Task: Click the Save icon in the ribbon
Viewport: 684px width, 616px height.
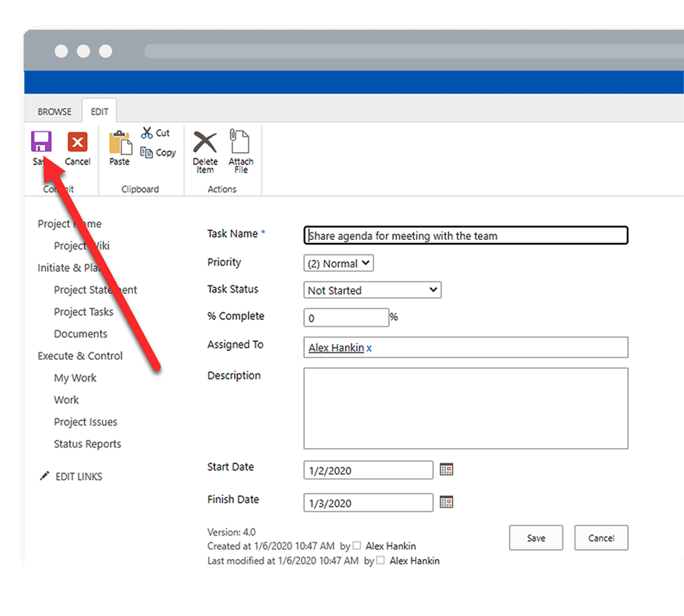Action: tap(41, 144)
